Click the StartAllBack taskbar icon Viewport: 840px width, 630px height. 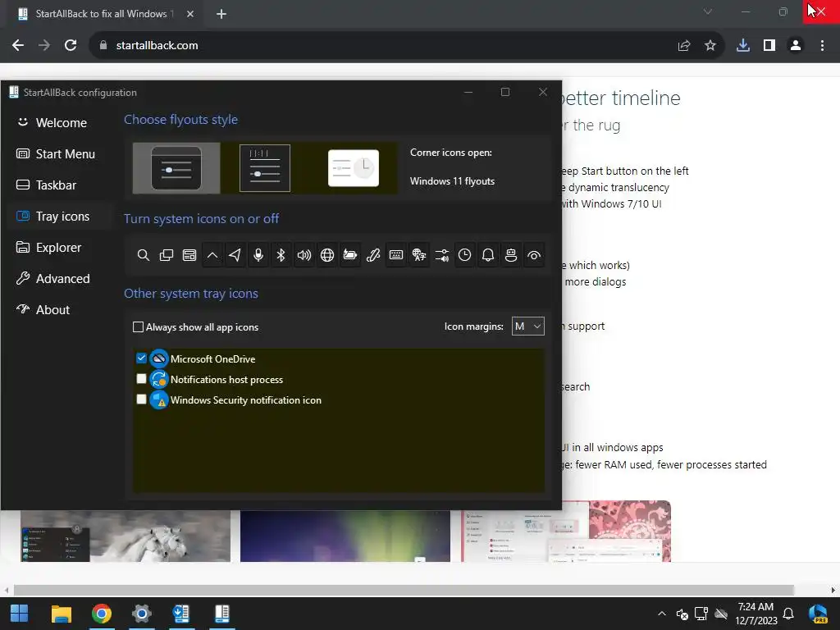point(221,614)
